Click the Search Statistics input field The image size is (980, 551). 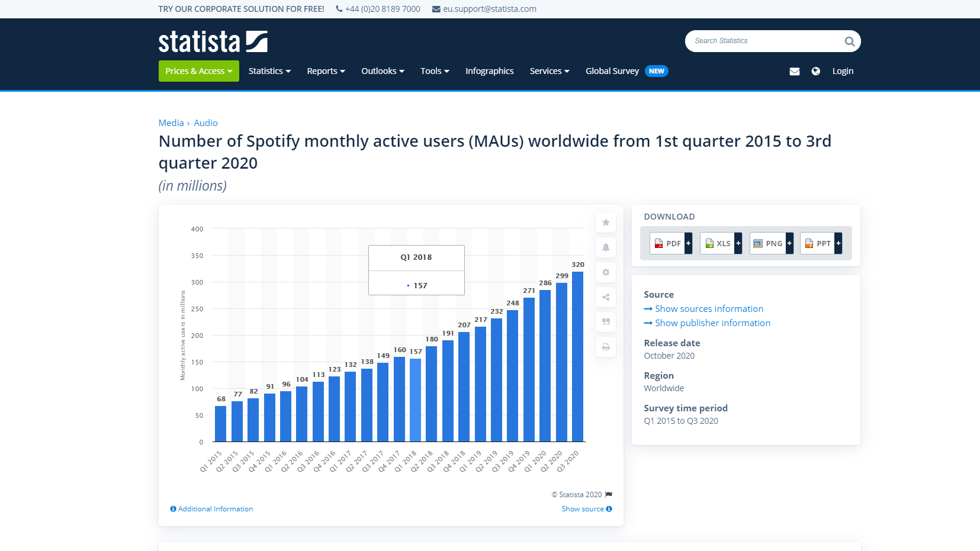(x=764, y=41)
